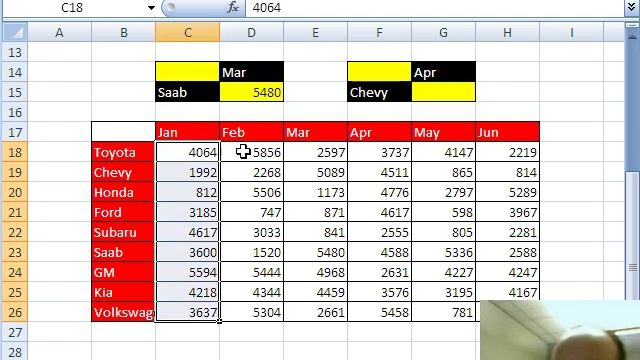Select column G header
Screen dimensions: 640x360
pyautogui.click(x=444, y=32)
